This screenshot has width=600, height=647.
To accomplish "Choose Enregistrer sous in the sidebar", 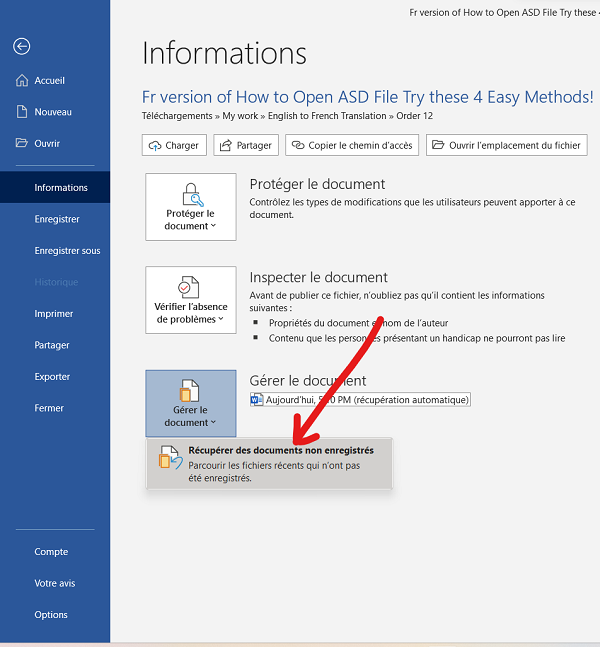I will click(x=55, y=250).
